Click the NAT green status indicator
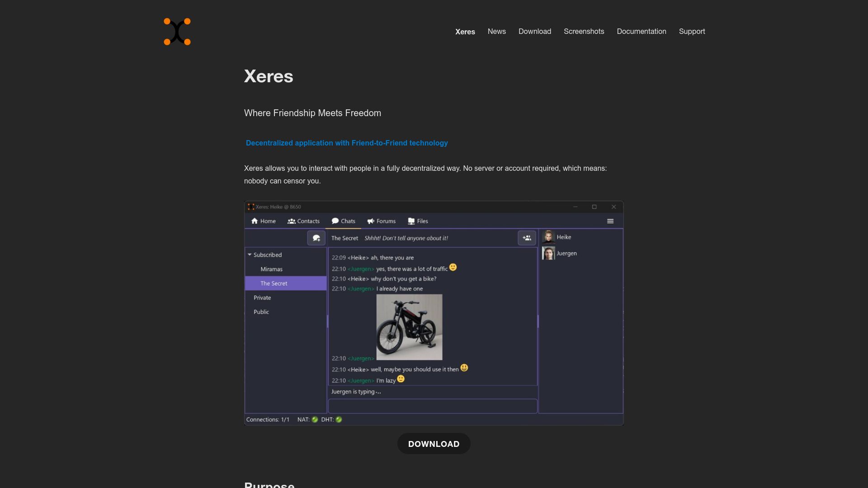 pos(315,420)
